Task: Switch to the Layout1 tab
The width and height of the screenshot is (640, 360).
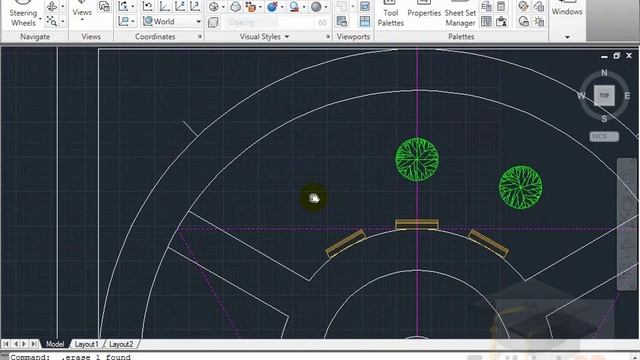Action: [87, 344]
